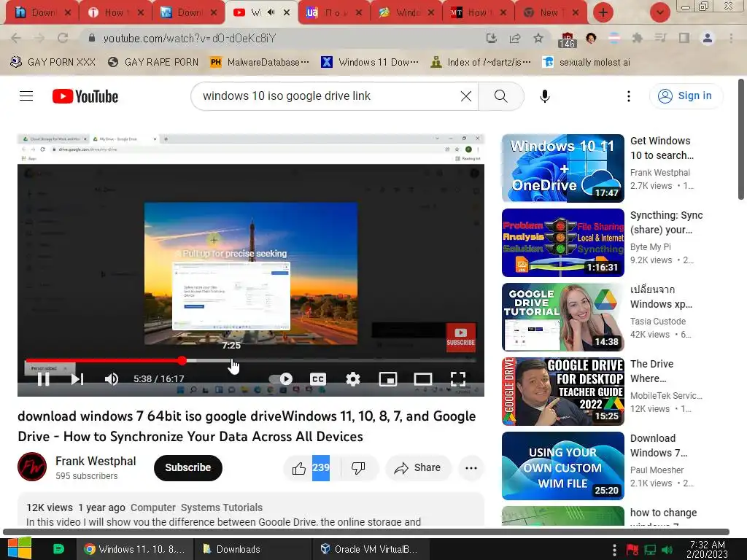Go back in browser history
The width and height of the screenshot is (747, 560).
(x=16, y=38)
